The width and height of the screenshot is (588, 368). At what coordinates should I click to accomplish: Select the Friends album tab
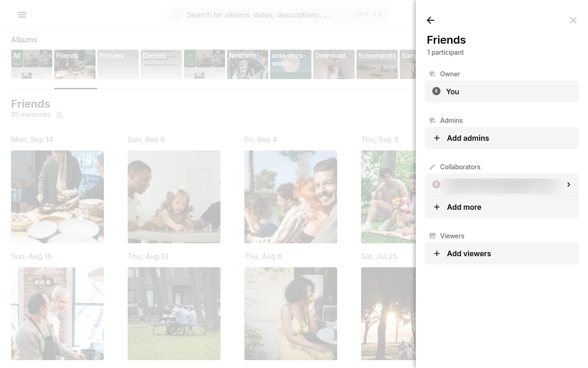[75, 64]
